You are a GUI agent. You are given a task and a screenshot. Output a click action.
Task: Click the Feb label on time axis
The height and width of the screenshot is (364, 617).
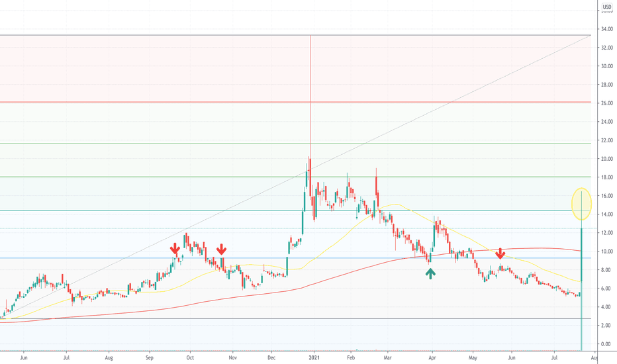[351, 357]
